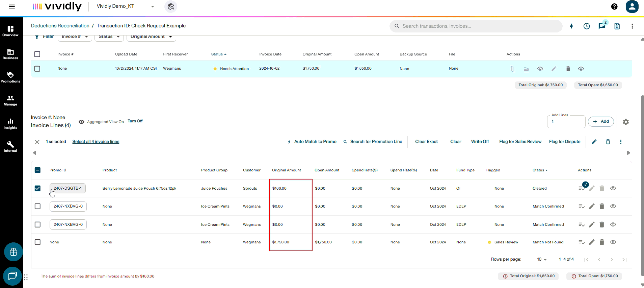Open promo chip 2407-DSGTB-1
The width and height of the screenshot is (644, 288).
click(x=68, y=188)
